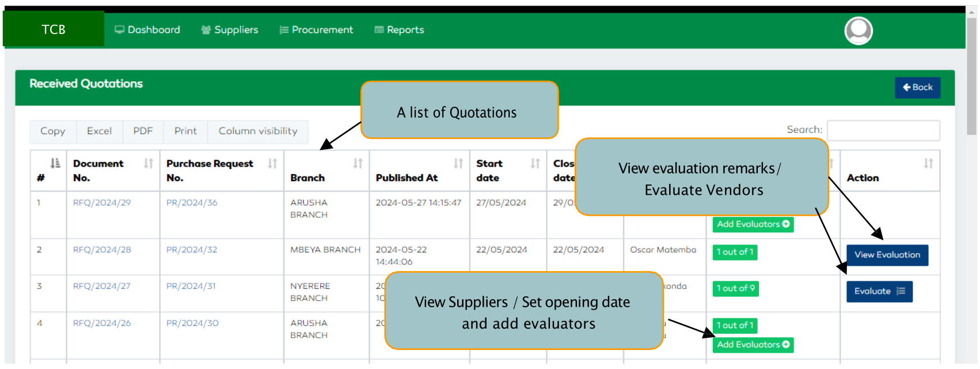Open document RFQ/2024/28

tap(102, 250)
